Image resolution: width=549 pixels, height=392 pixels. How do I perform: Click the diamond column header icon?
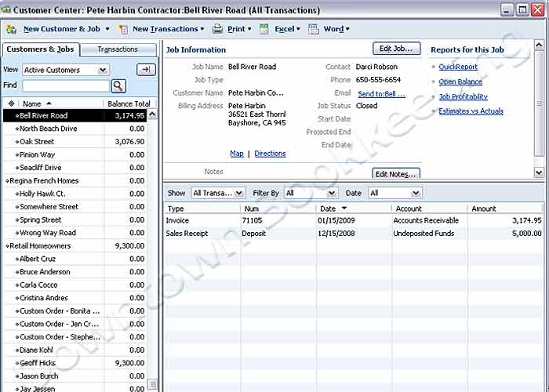(11, 103)
